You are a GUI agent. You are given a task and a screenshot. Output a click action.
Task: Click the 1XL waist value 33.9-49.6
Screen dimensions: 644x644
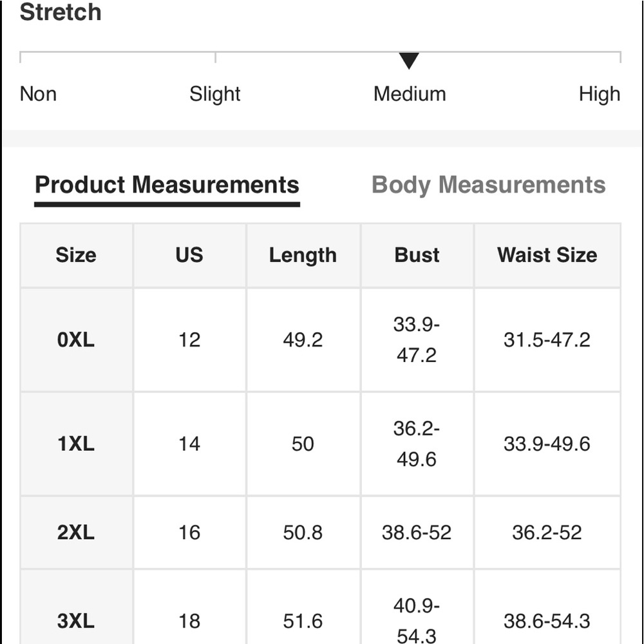547,444
